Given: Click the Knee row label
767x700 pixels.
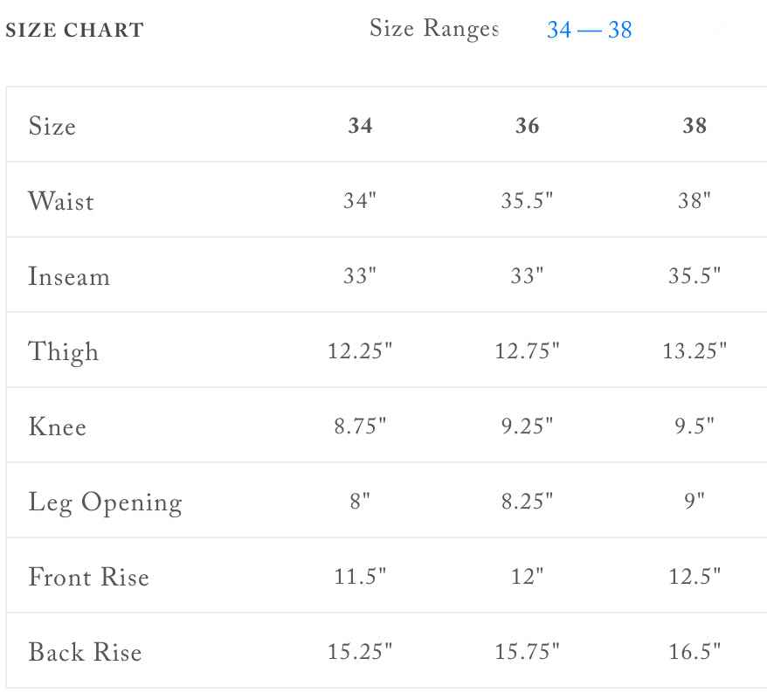Looking at the screenshot, I should (x=58, y=426).
